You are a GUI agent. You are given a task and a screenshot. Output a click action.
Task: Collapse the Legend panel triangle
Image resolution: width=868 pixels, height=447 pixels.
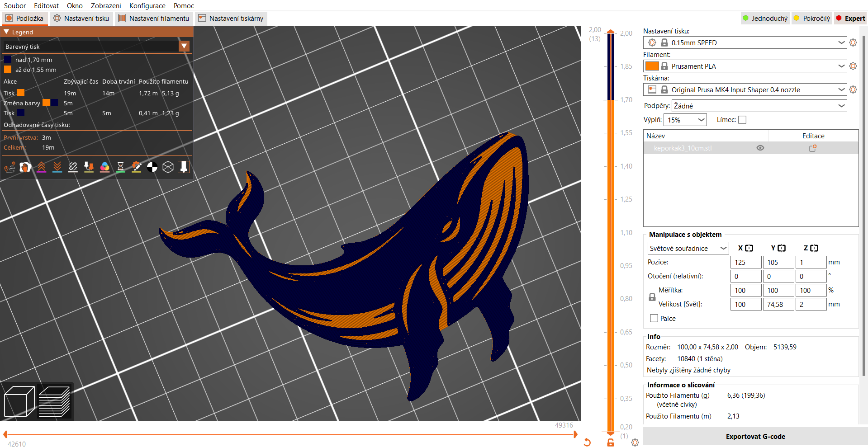tap(6, 32)
